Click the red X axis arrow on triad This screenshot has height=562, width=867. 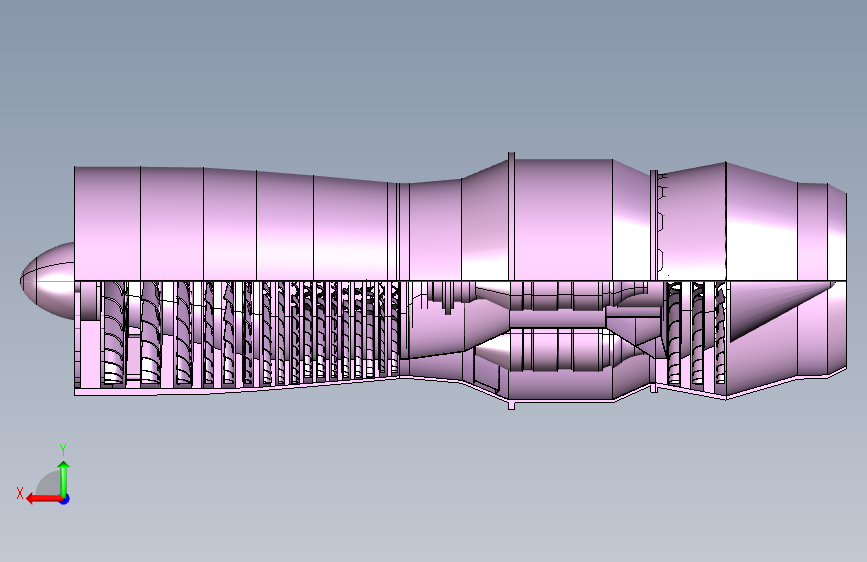(43, 499)
